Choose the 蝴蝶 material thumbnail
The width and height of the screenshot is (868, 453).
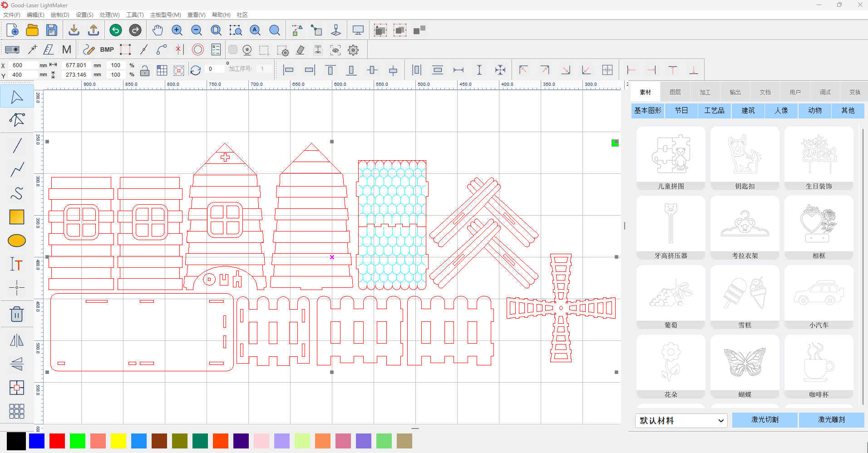coord(745,367)
